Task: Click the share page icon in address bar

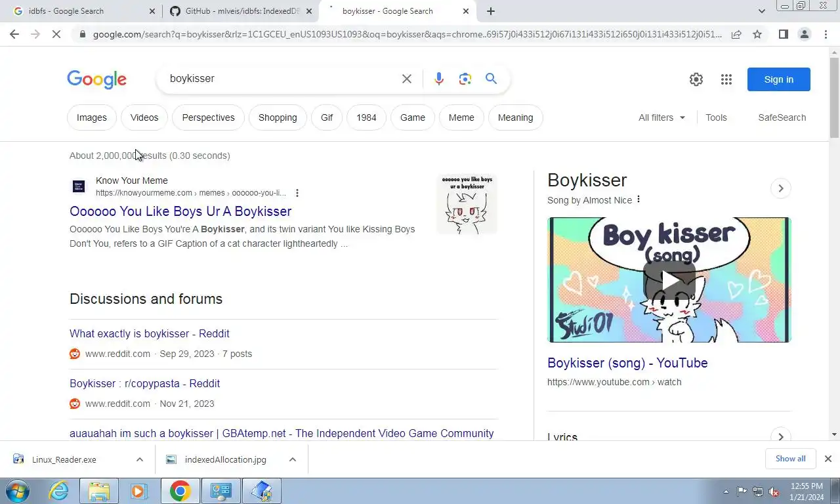Action: (x=736, y=34)
